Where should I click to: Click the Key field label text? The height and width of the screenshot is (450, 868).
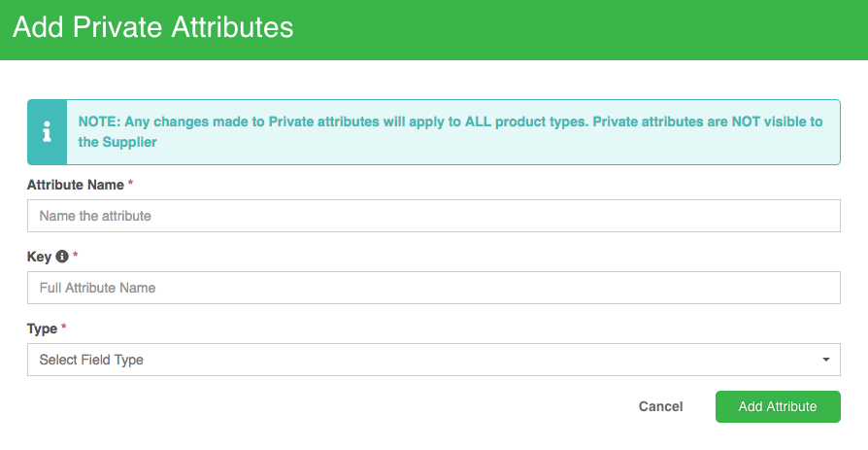(39, 257)
